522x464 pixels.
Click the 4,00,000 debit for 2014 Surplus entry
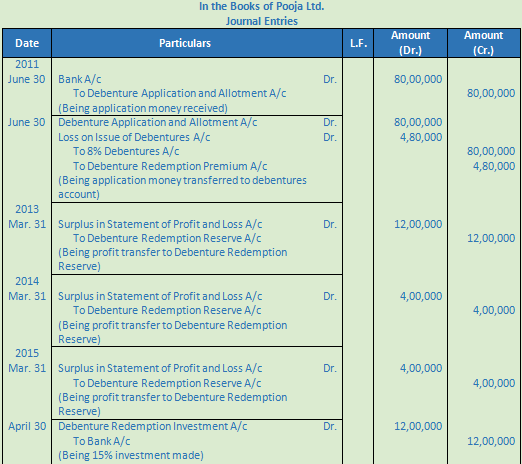coord(421,296)
